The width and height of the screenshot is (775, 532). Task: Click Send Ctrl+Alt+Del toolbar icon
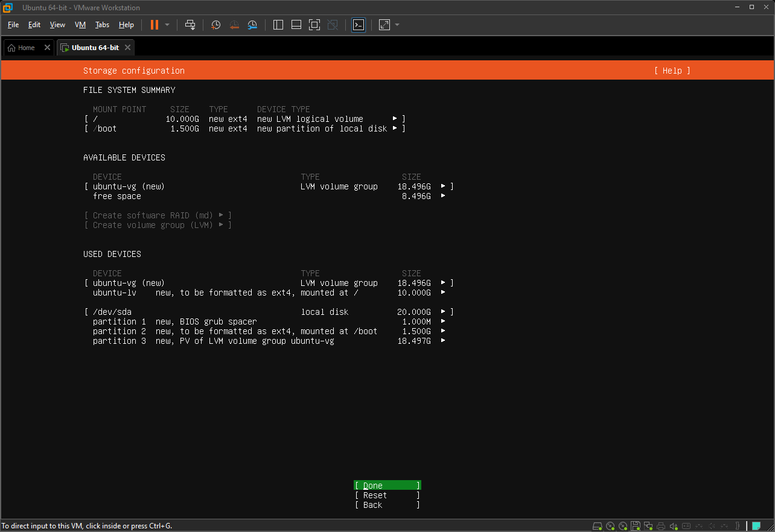pos(190,25)
